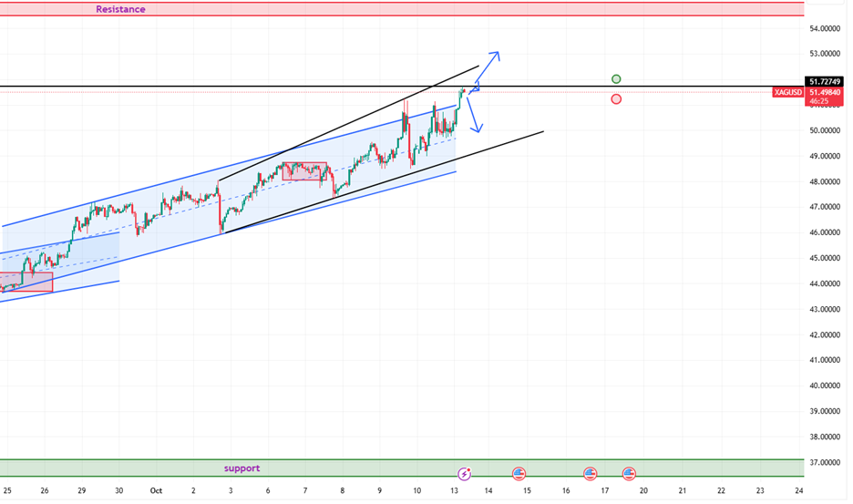Image resolution: width=853 pixels, height=504 pixels.
Task: Open the first US flag economic event
Action: 519,474
